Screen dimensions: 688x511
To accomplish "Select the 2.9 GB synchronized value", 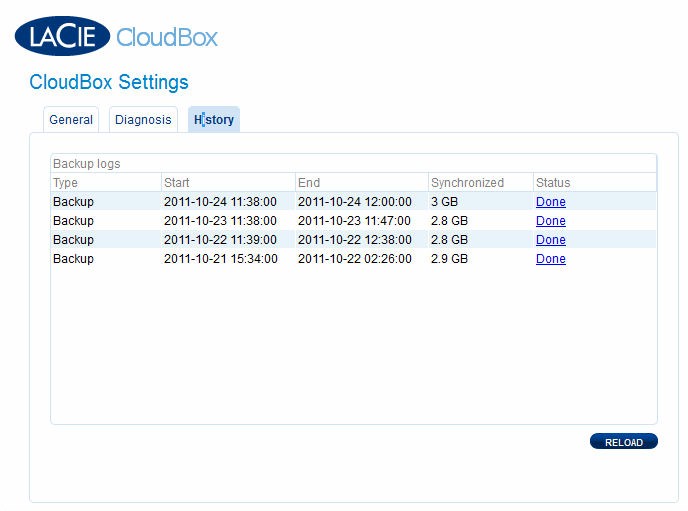I will click(x=449, y=259).
